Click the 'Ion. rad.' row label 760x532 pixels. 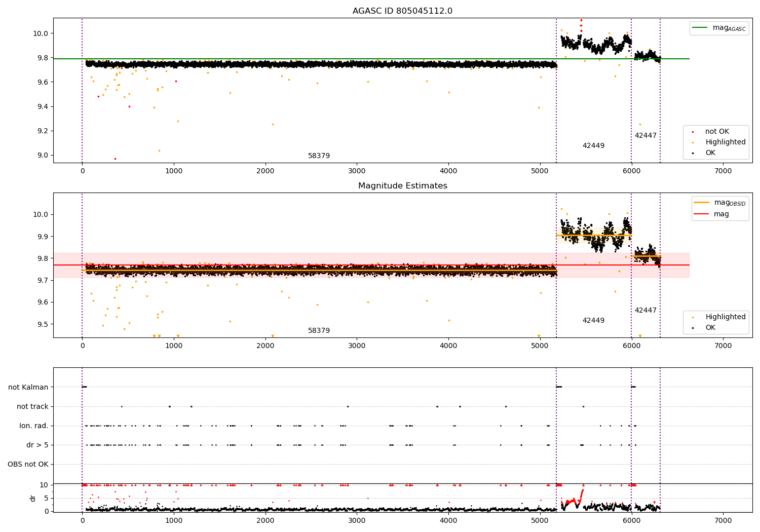coord(34,426)
